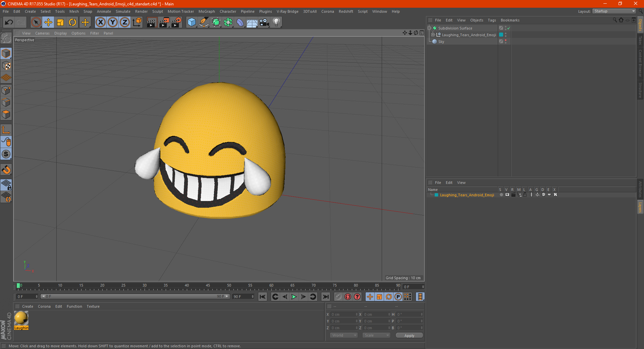Open the World coordinate dropdown
This screenshot has width=644, height=349.
click(344, 335)
